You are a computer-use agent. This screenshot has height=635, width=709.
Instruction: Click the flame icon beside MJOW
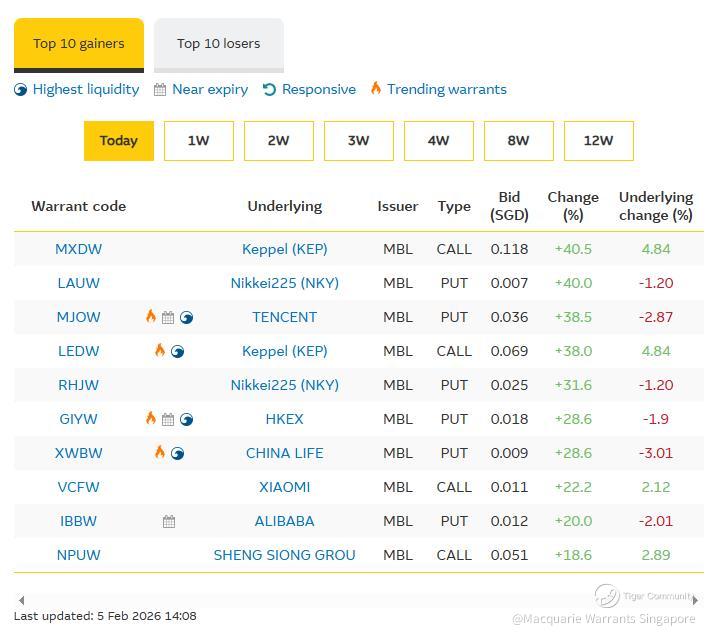(x=151, y=317)
